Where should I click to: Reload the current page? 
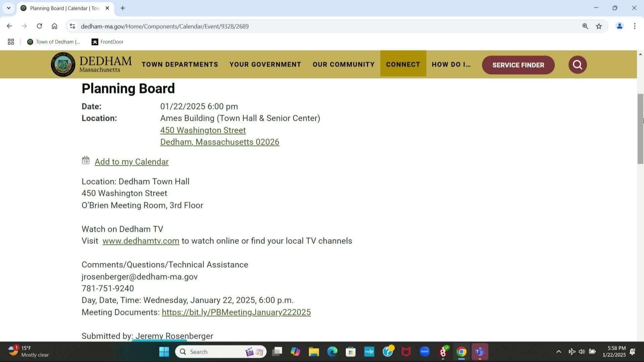point(39,26)
